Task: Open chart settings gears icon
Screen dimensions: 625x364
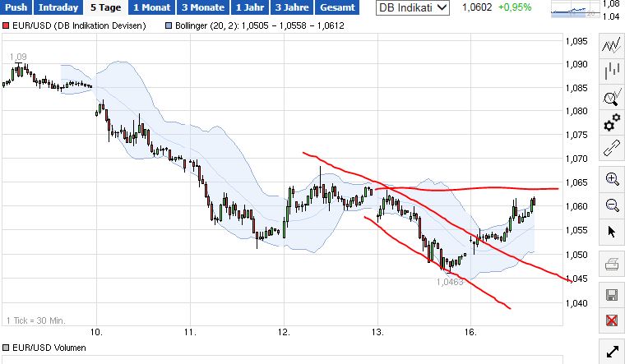Action: point(612,123)
